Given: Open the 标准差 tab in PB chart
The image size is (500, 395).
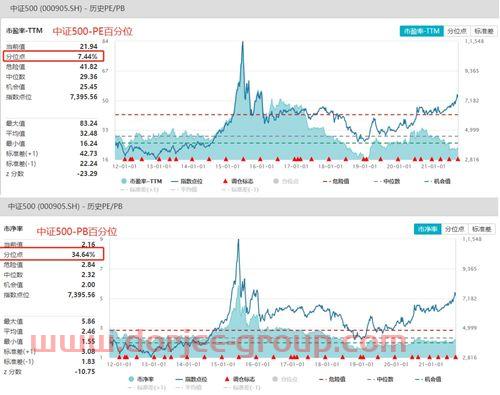Looking at the screenshot, I should pyautogui.click(x=482, y=229).
